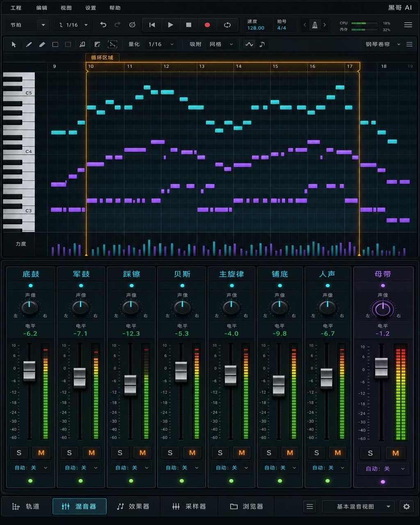Mute the 母带 master channel
The height and width of the screenshot is (525, 420).
pos(395,453)
